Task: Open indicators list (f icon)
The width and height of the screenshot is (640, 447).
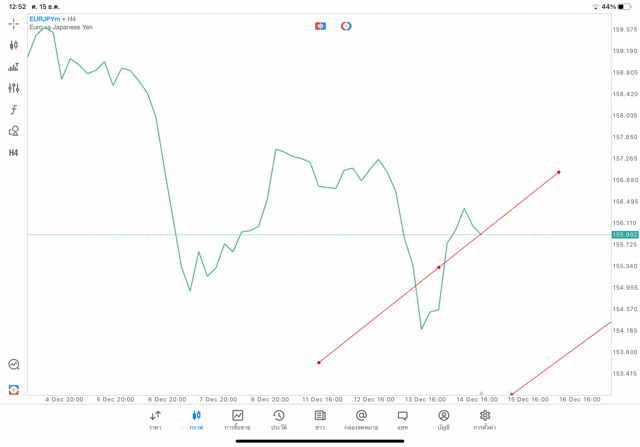Action: pos(13,110)
